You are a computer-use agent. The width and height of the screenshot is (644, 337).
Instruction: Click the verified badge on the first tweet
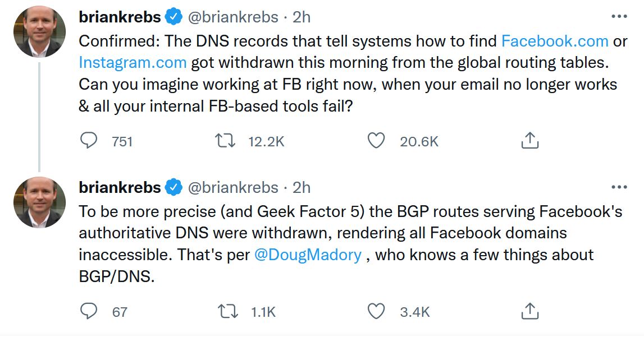point(174,17)
